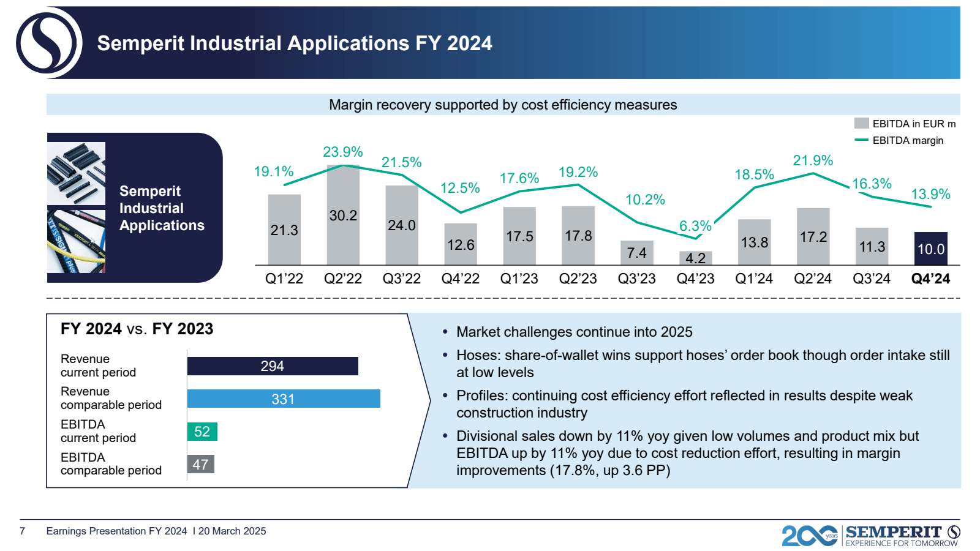
Task: Select the Q3'24 bar labeled 11.3
Action: 872,246
